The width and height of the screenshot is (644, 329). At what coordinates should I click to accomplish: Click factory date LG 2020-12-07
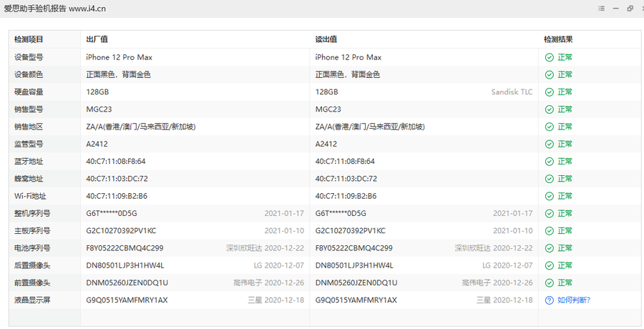(279, 265)
